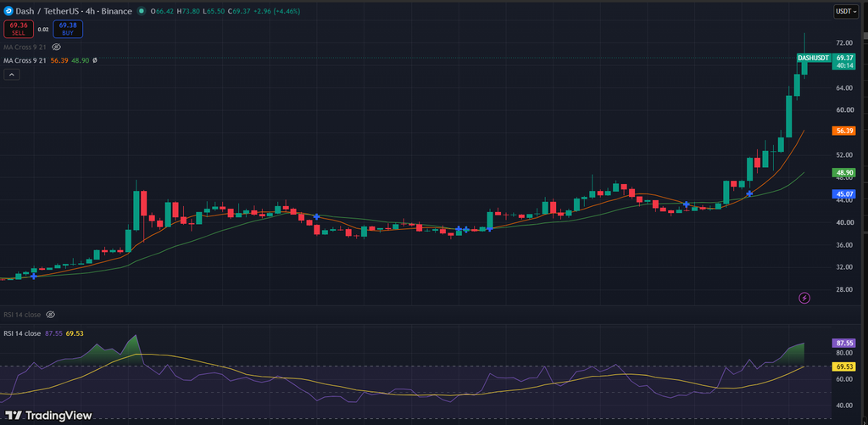Open the 4h interval in the title

click(x=91, y=11)
